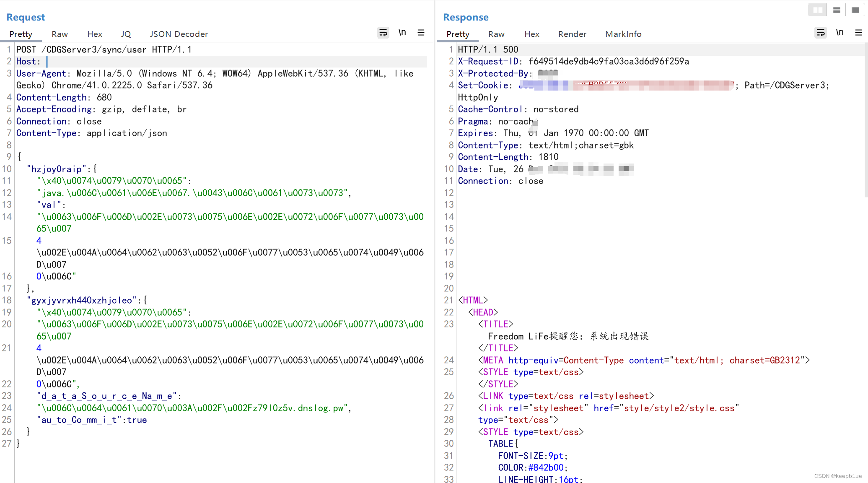Click the Freedom LiFe title text
868x483 pixels.
pyautogui.click(x=568, y=336)
